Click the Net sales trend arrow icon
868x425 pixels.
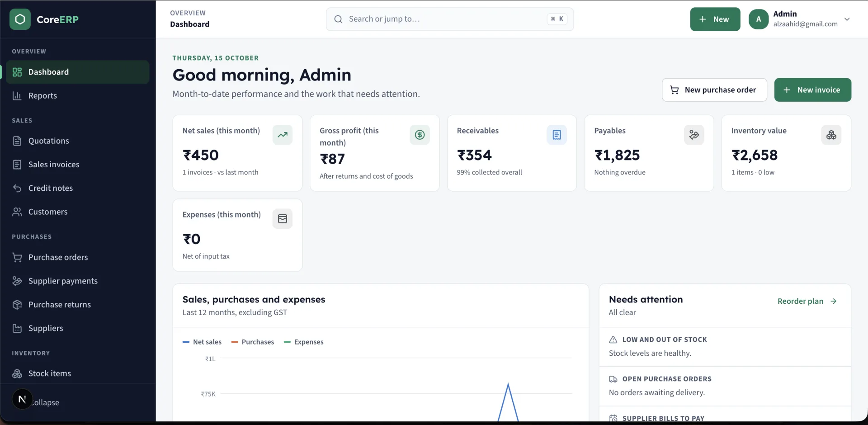click(283, 135)
